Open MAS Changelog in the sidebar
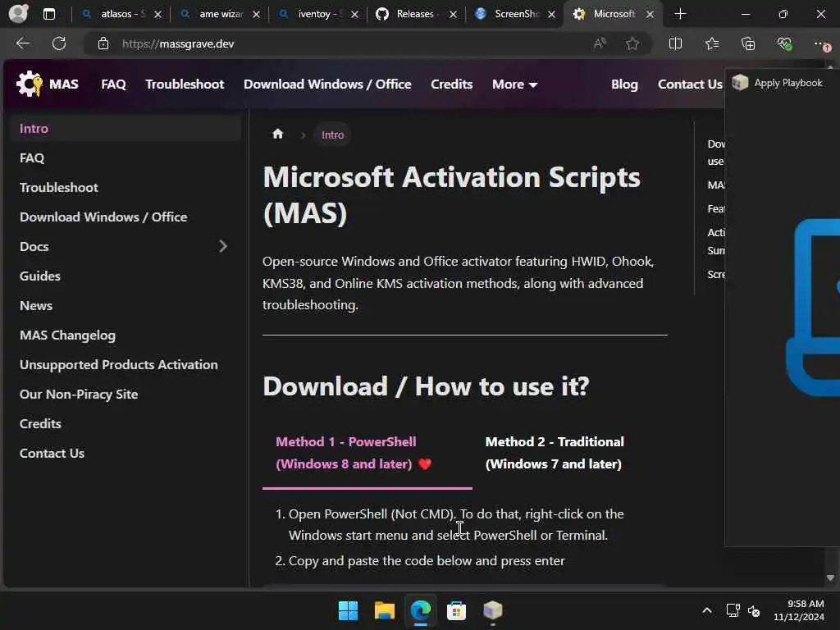 [x=126, y=336]
